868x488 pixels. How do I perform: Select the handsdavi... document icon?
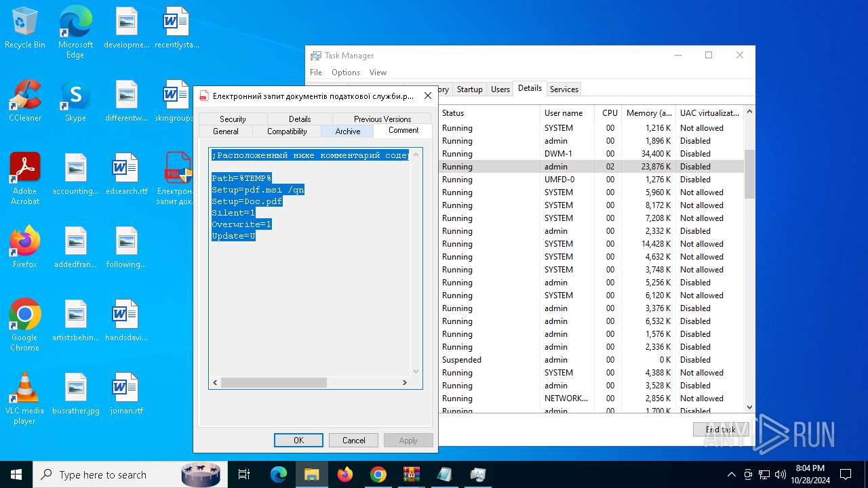tap(126, 321)
